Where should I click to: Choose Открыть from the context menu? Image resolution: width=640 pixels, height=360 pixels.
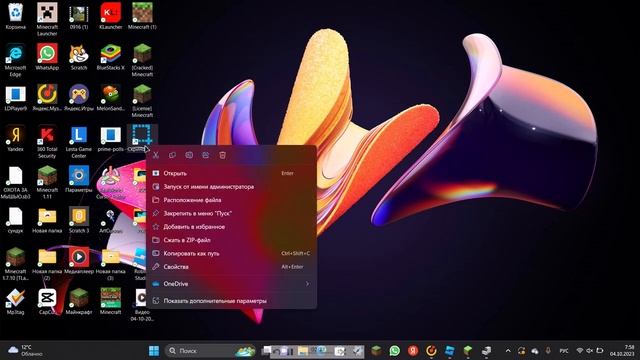[x=231, y=173]
